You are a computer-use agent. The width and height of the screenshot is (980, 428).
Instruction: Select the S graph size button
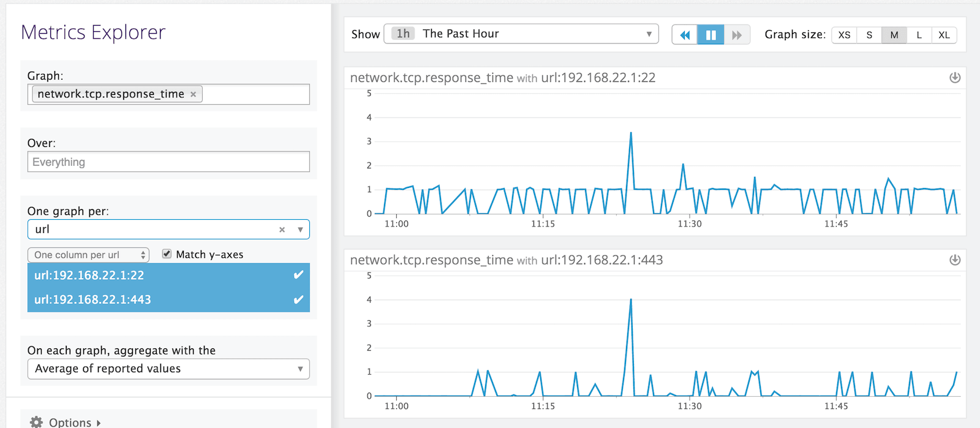pos(869,35)
